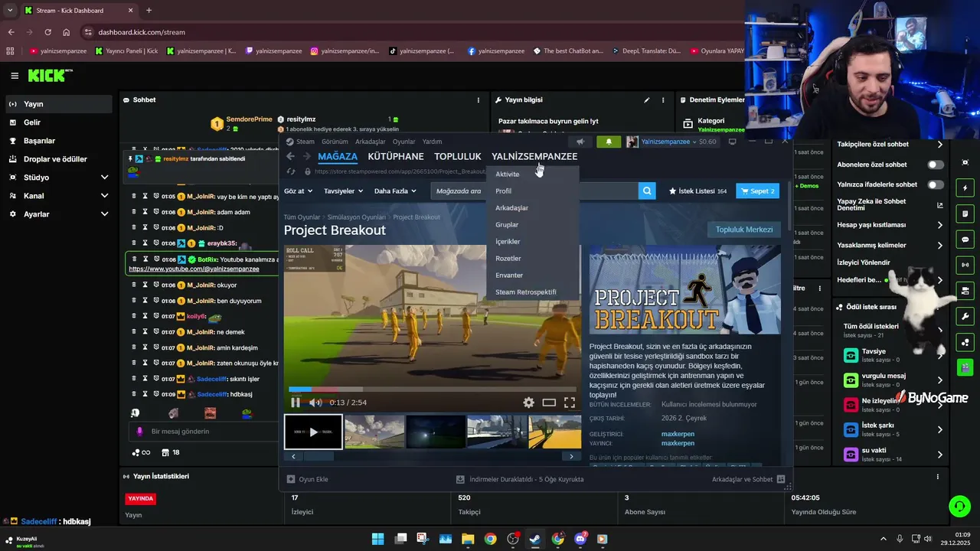Open Sohbet panel three-dot menu
This screenshot has width=980, height=551.
(x=479, y=100)
